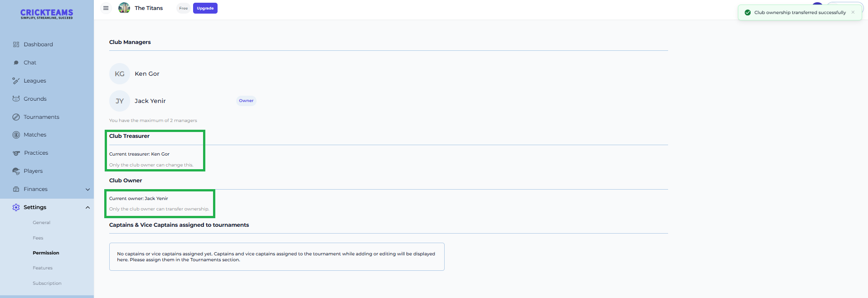This screenshot has width=868, height=298.
Task: Click 'Only the club owner can change this.'
Action: pos(151,165)
